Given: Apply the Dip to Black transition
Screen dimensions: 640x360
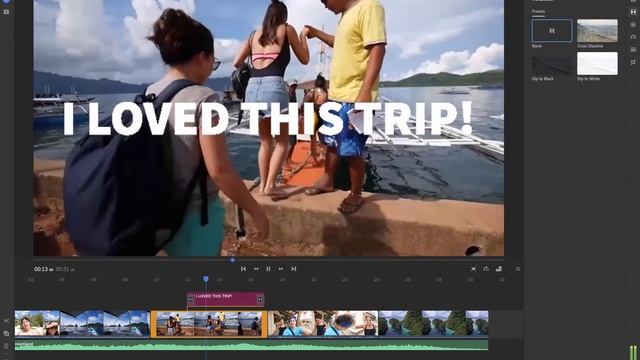Looking at the screenshot, I should click(552, 63).
